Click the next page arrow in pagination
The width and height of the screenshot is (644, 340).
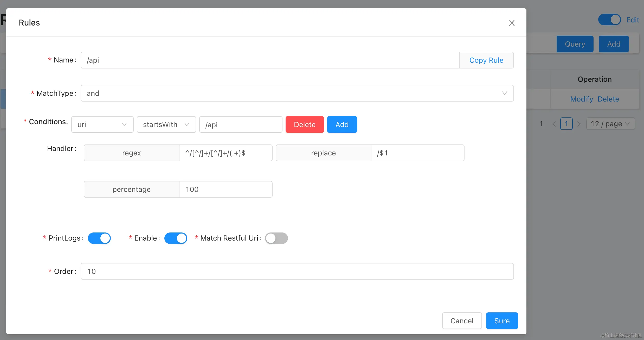(579, 124)
